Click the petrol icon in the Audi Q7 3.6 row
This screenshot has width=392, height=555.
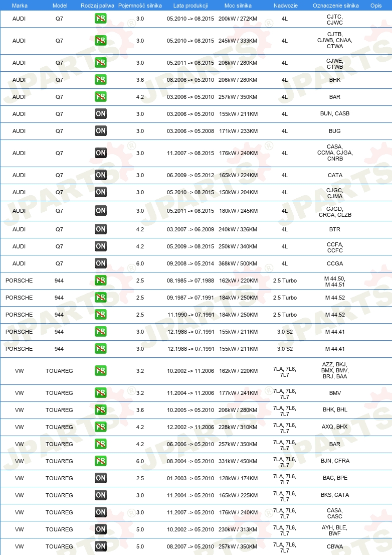point(101,80)
